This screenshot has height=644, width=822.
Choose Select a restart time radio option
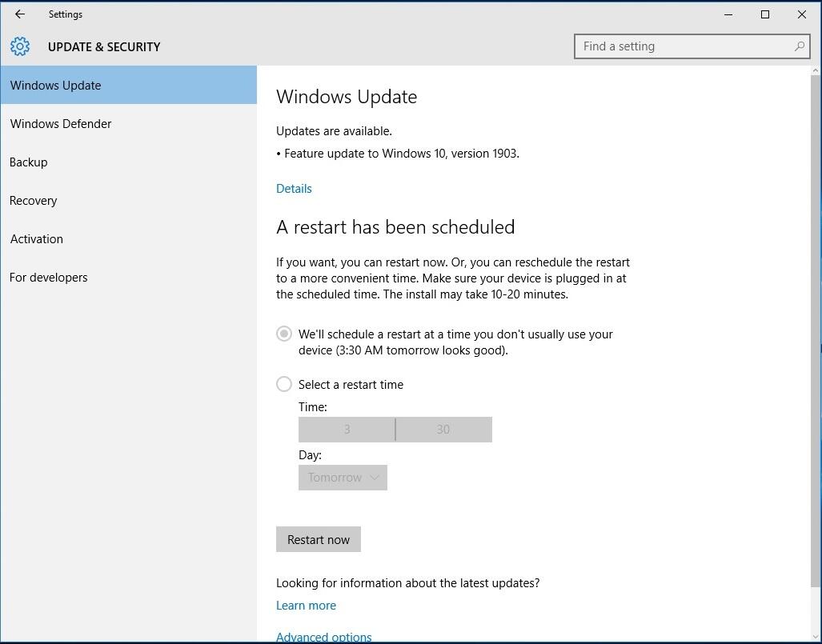tap(283, 384)
